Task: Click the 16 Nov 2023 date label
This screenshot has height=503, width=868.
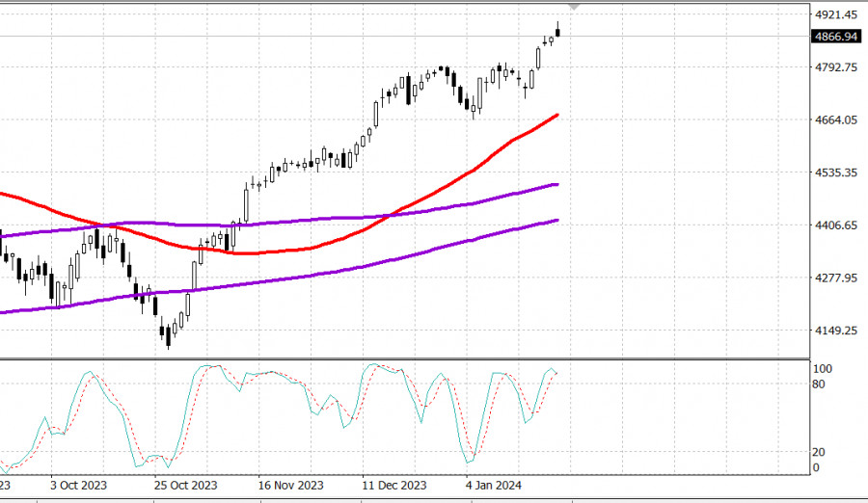Action: [290, 486]
